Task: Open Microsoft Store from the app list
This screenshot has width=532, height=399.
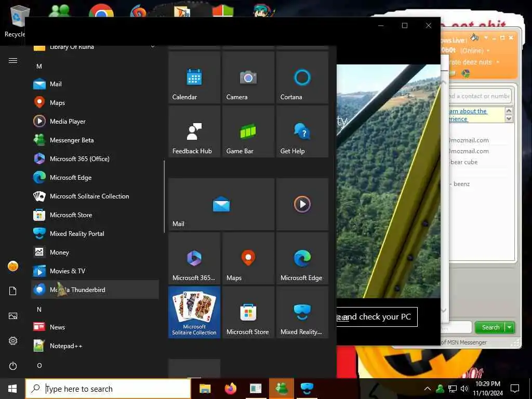Action: pyautogui.click(x=95, y=215)
